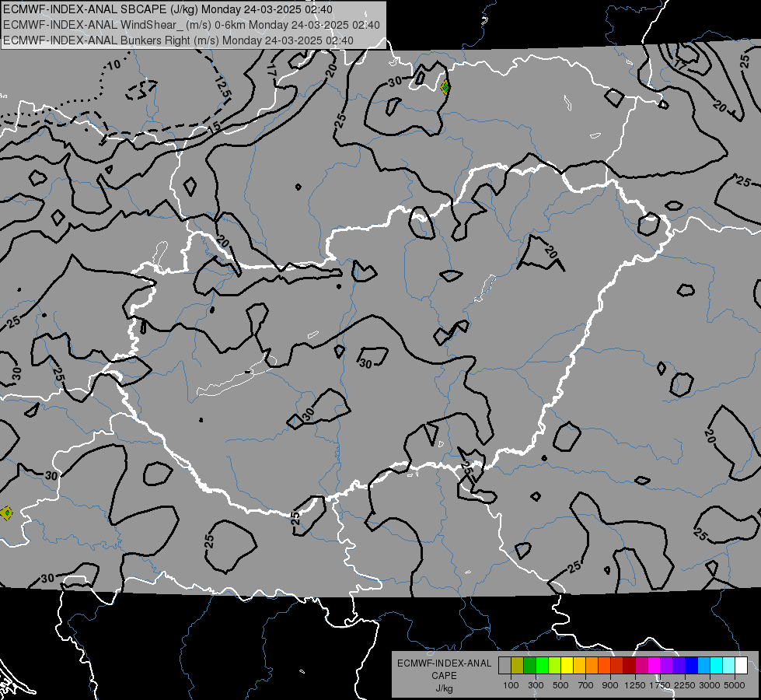Select the Bunkers Right (m/s) title line
Image resolution: width=761 pixels, height=700 pixels.
coord(178,40)
